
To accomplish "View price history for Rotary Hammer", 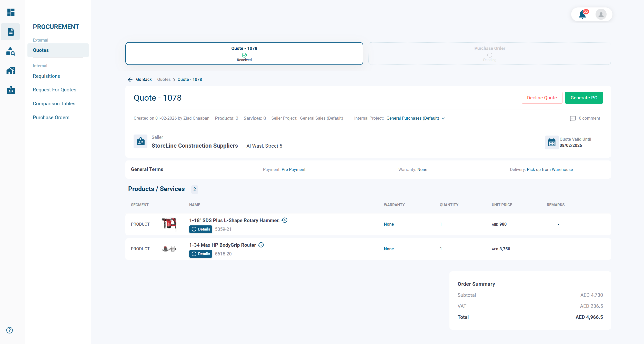I will (285, 220).
